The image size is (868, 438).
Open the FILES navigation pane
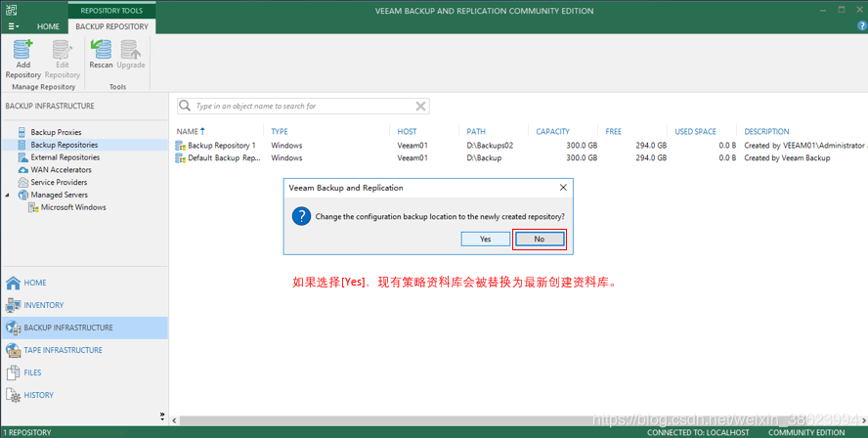84,372
